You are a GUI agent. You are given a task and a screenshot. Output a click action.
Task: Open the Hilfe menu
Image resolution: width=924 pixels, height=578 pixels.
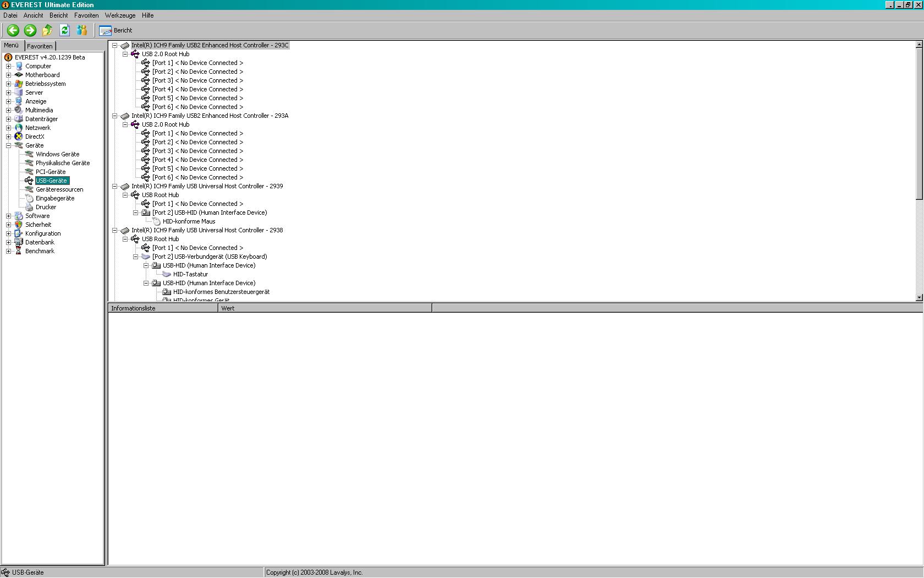(x=147, y=15)
